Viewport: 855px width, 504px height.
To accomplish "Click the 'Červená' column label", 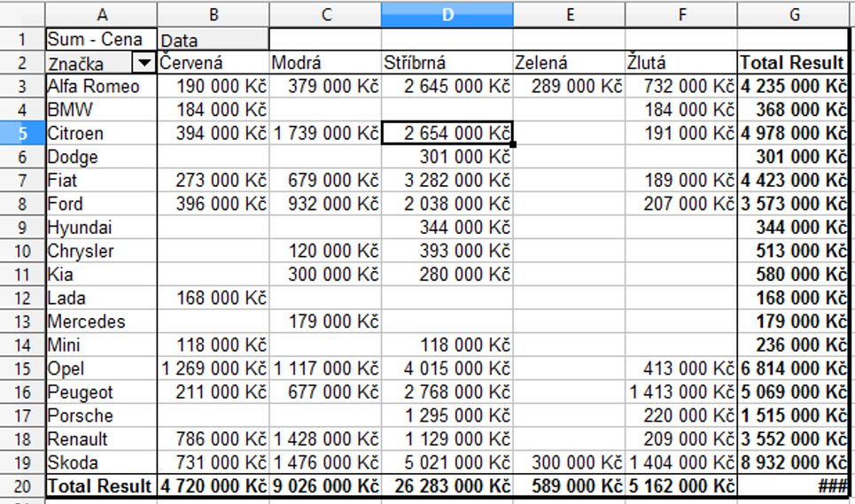I will pos(214,63).
